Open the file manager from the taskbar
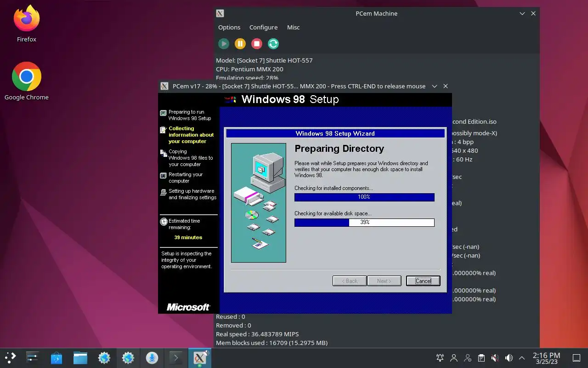Screen dimensions: 588x368 [80, 357]
